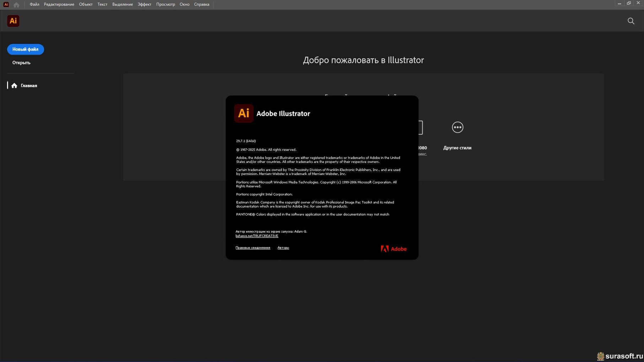Follow the behance.net/TRUFCREATIVE link

[257, 236]
